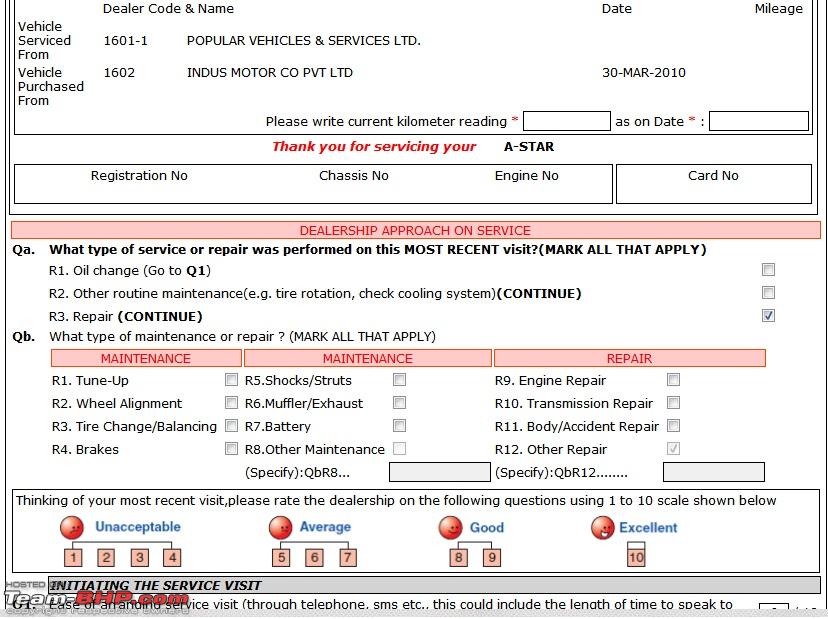Pick rating 9 on the scale
The image size is (828, 619).
pyautogui.click(x=492, y=558)
